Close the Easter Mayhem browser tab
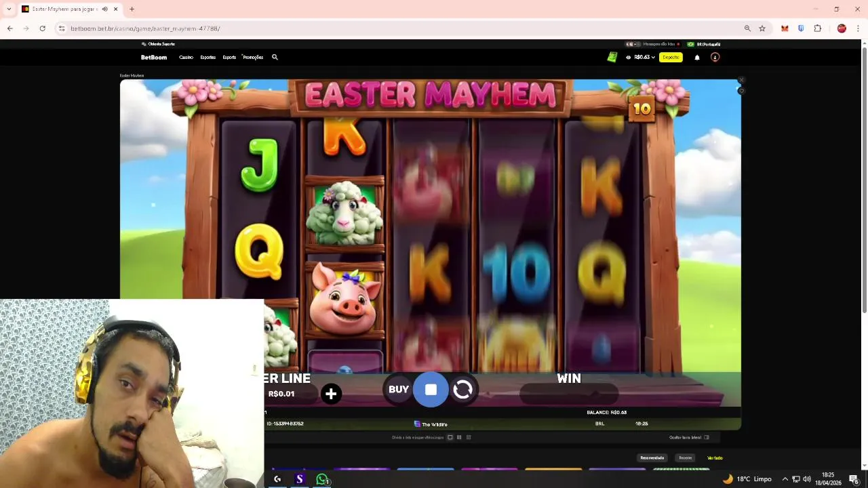 click(x=115, y=9)
